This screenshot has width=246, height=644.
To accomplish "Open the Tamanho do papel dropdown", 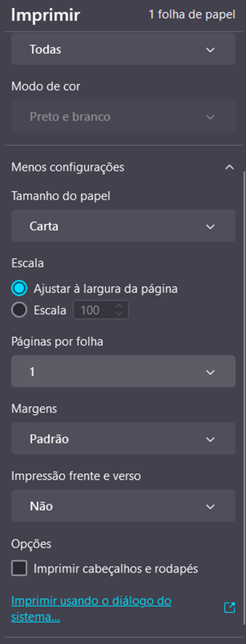I will [x=123, y=226].
